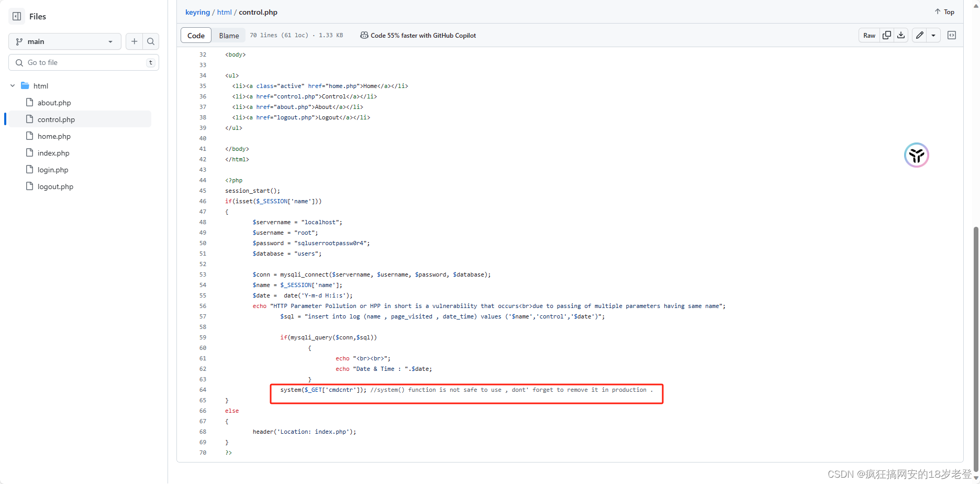
Task: Click the system($_GET['cmdcntr']) code line
Action: pos(466,390)
